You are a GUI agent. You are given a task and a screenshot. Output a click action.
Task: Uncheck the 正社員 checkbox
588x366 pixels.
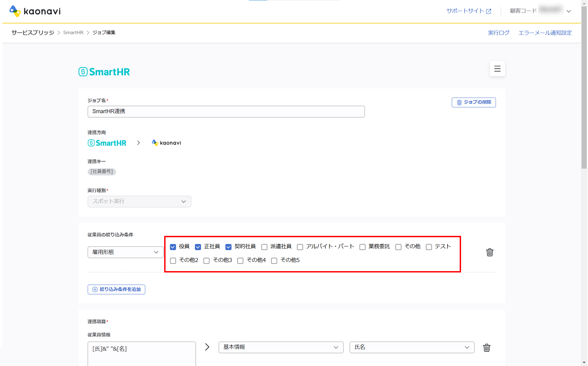coord(198,247)
